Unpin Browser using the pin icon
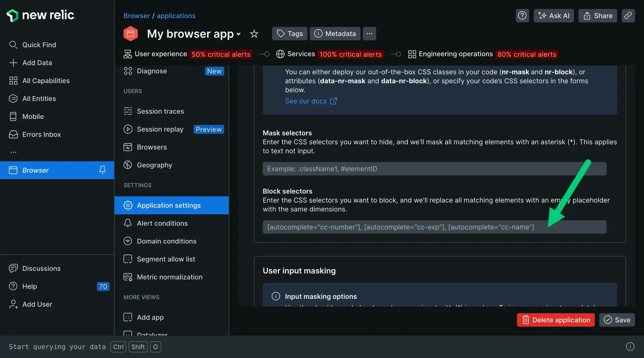This screenshot has height=358, width=644. click(x=102, y=170)
